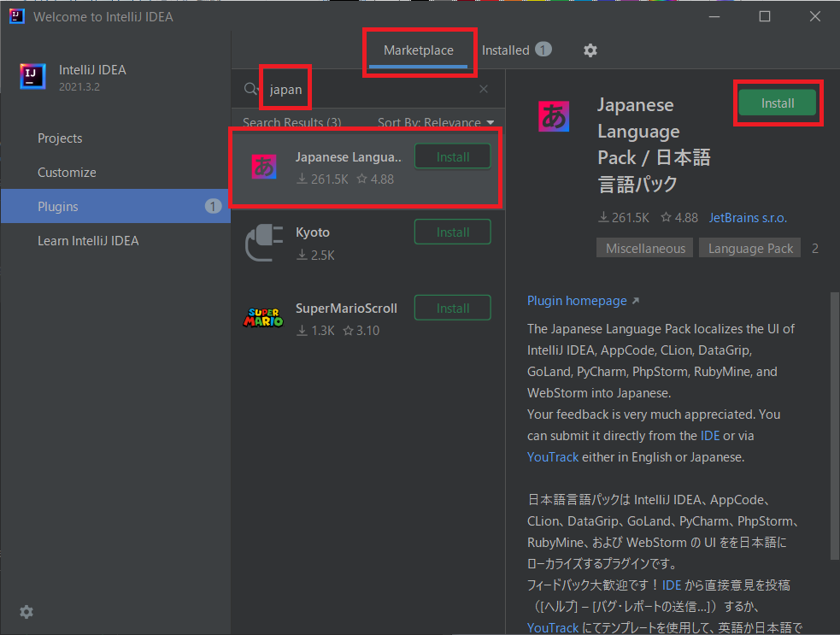
Task: Click the search magnifier icon in plugin search
Action: 250,89
